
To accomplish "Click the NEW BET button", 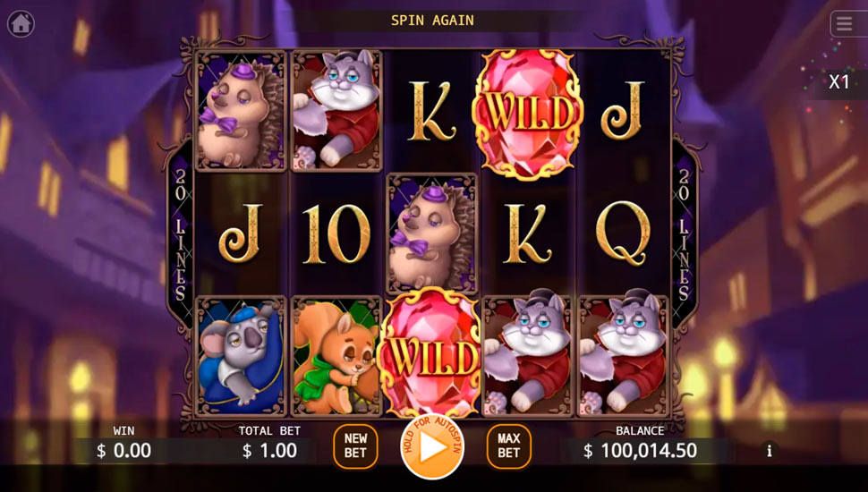I will pyautogui.click(x=355, y=446).
